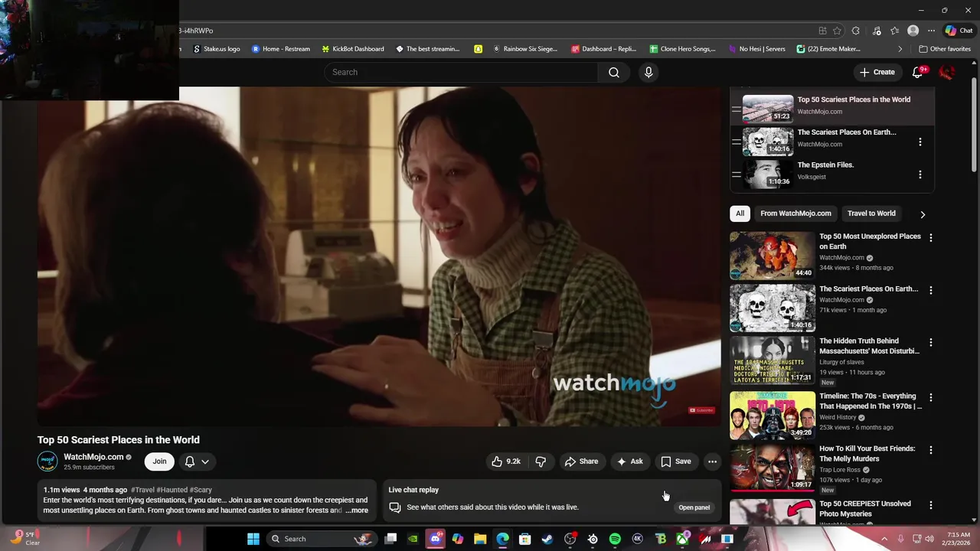Open the Windows Start menu
Screen dimensions: 980x551
(253, 539)
